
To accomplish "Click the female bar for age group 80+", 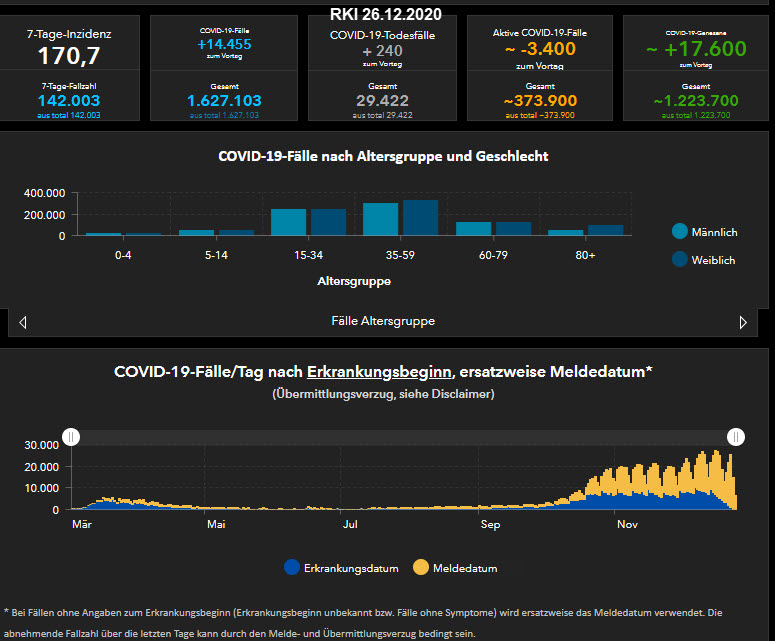I will pyautogui.click(x=606, y=230).
